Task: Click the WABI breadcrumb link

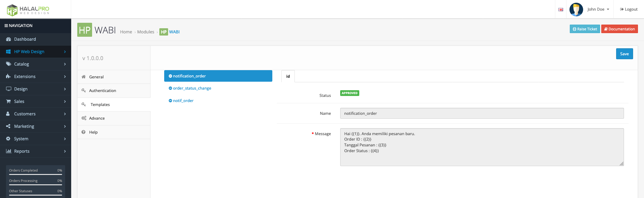Action: 174,32
